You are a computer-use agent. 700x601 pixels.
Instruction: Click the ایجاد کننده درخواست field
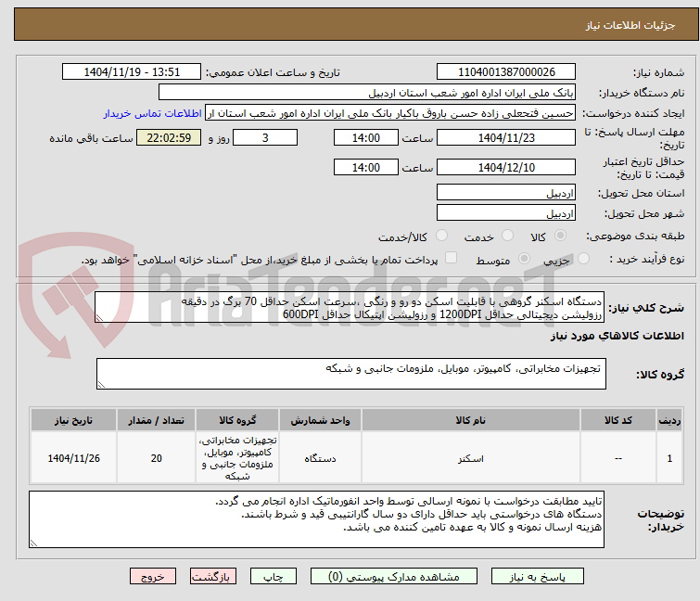click(x=390, y=113)
